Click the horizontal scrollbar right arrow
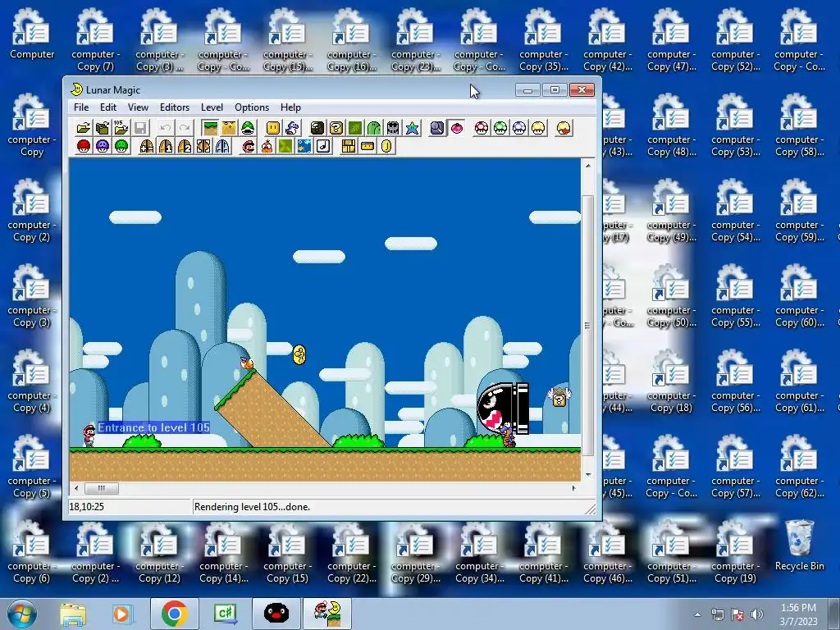This screenshot has height=630, width=840. point(573,488)
